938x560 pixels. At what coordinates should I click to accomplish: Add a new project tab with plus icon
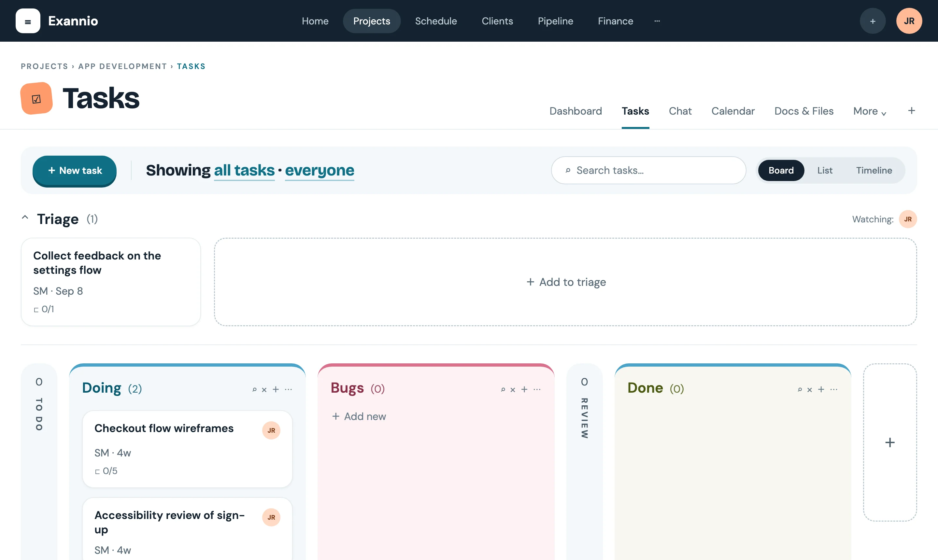coord(911,111)
